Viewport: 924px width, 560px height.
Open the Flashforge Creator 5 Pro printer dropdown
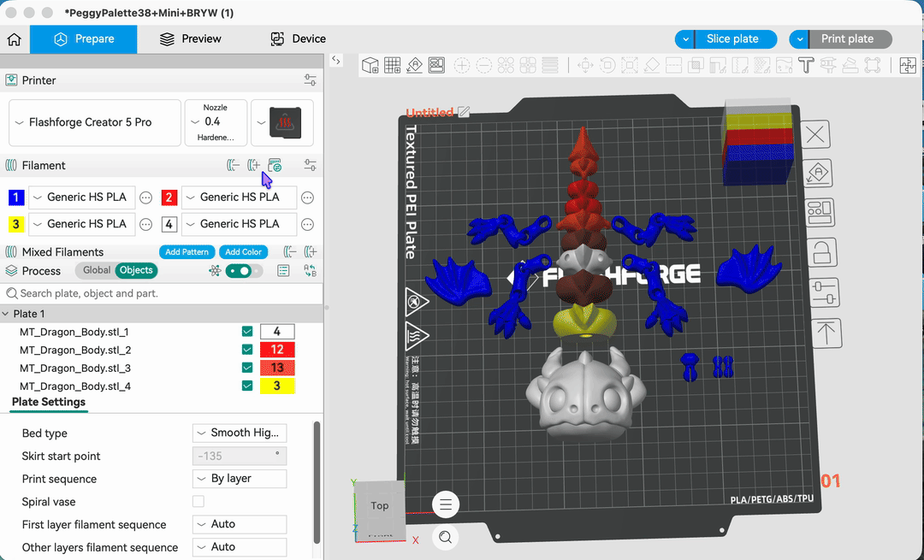(95, 122)
